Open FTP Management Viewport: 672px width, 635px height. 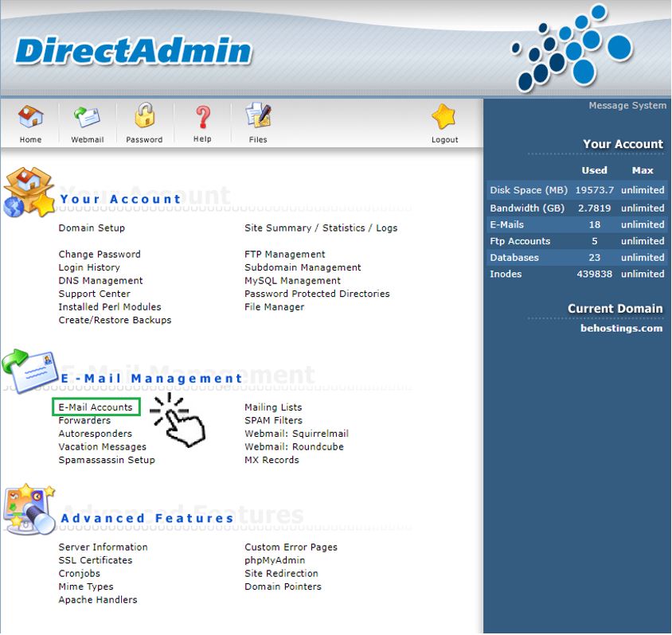point(285,255)
